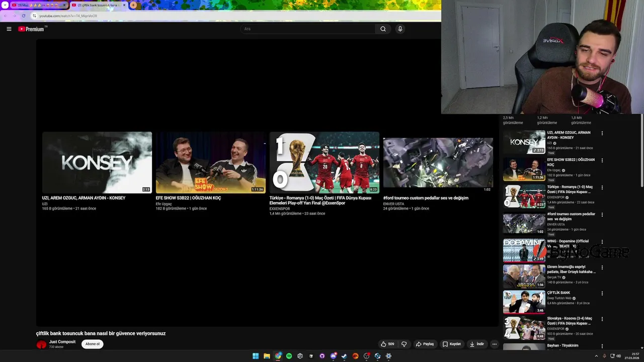Open the Just Composit channel name link

click(62, 342)
